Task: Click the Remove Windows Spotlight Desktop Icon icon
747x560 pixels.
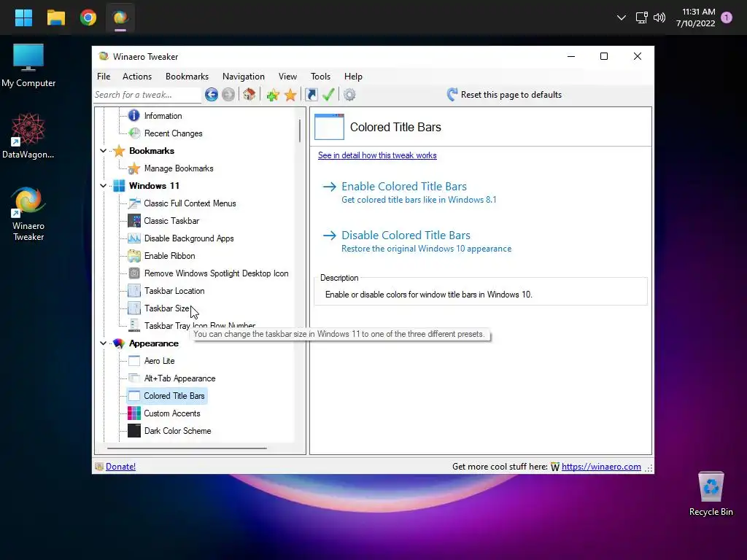Action: coord(134,273)
